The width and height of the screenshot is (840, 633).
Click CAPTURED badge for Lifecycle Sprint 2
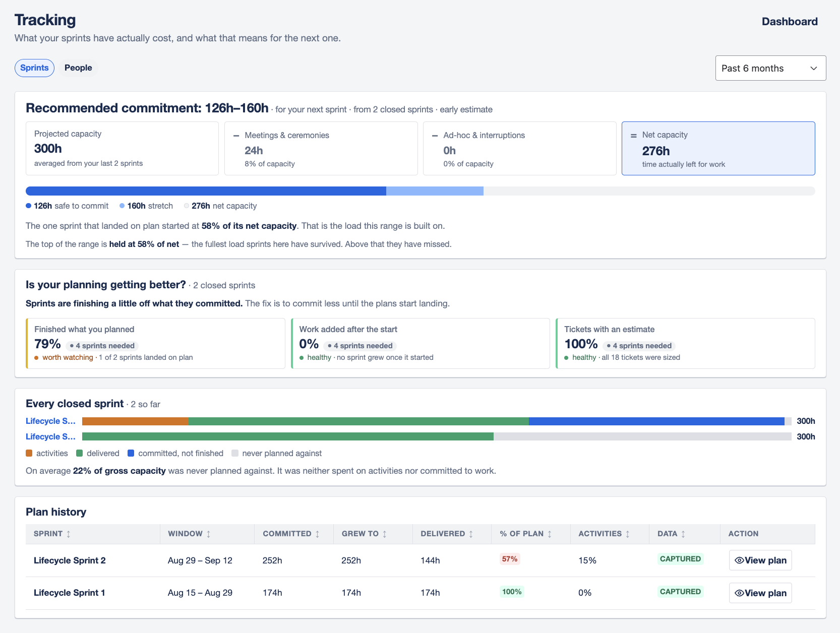point(680,559)
